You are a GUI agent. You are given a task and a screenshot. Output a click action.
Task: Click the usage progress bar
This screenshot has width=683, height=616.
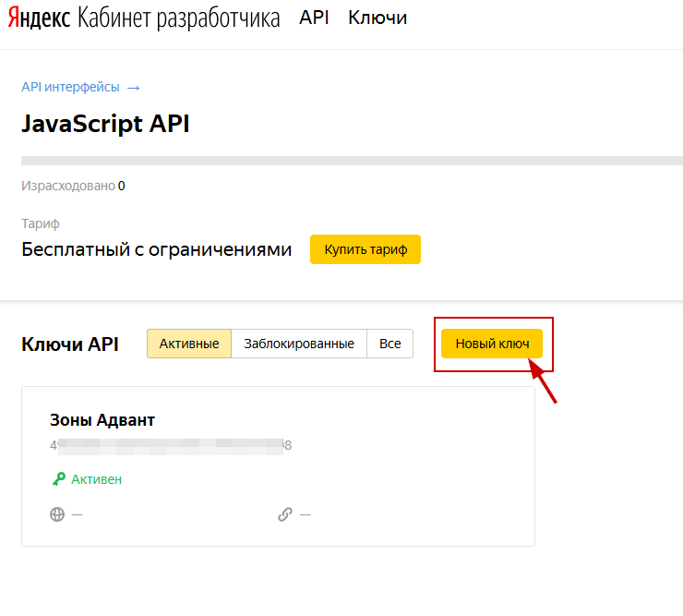(352, 161)
